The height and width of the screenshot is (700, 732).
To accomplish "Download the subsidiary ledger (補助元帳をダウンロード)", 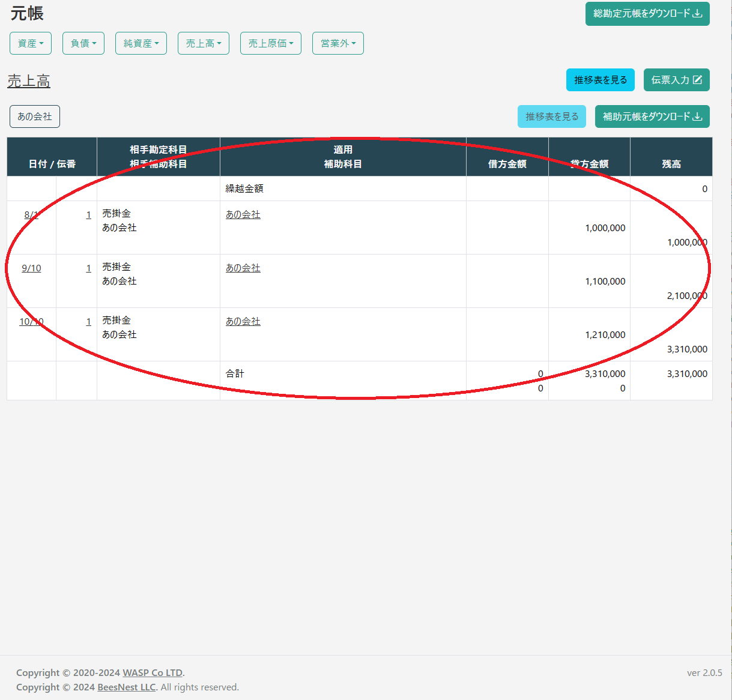I will [x=652, y=116].
